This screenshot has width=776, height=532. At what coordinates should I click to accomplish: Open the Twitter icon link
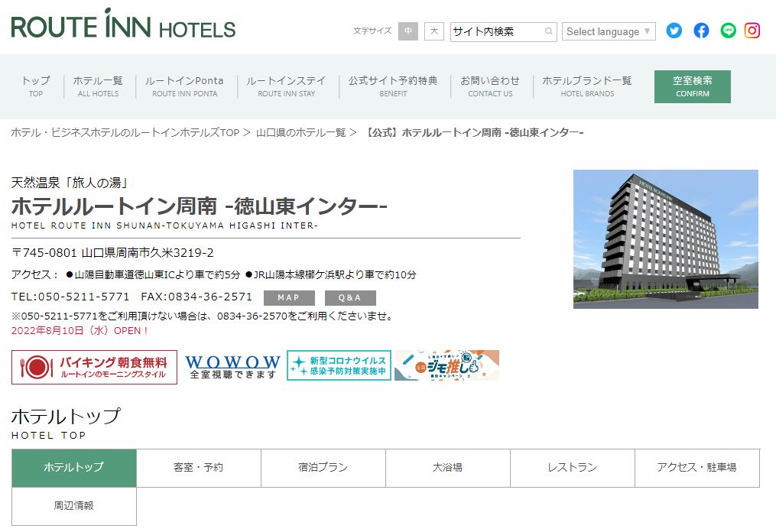pos(674,31)
